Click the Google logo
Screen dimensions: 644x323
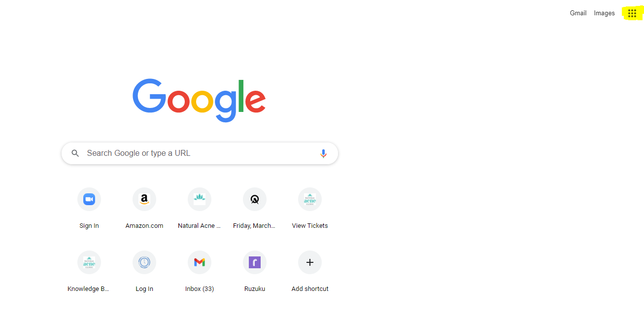point(199,100)
